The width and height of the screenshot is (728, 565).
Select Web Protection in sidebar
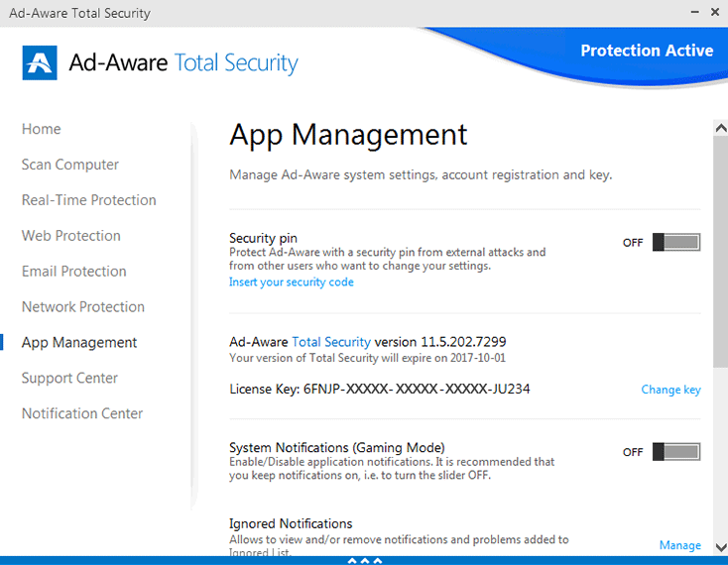71,236
